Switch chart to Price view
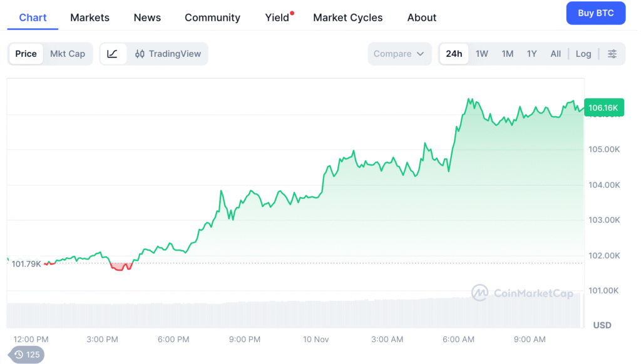Viewport: 641px width, 364px height. [26, 54]
